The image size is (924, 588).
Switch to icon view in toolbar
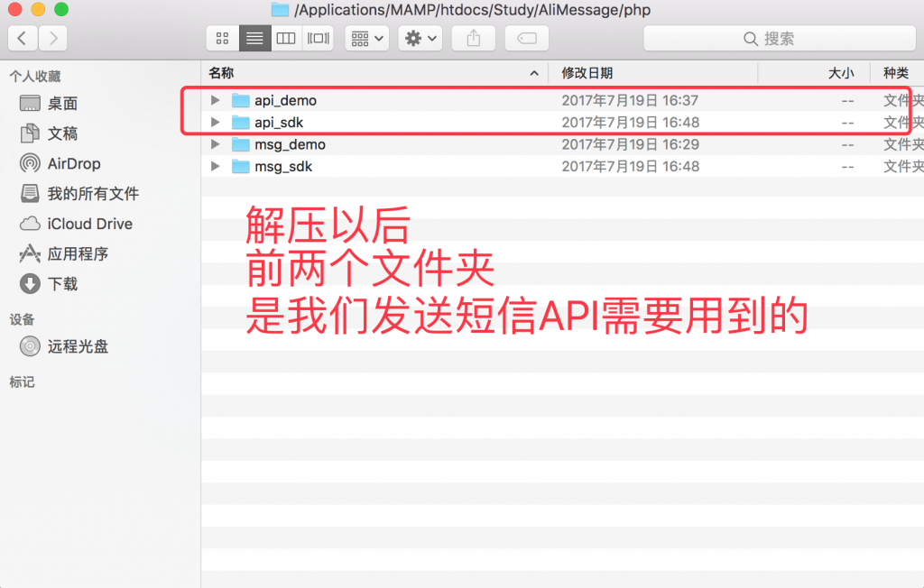pos(222,38)
